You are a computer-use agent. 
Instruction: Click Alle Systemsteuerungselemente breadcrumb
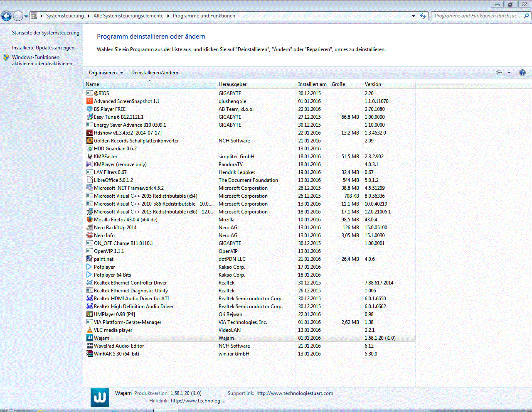(128, 16)
